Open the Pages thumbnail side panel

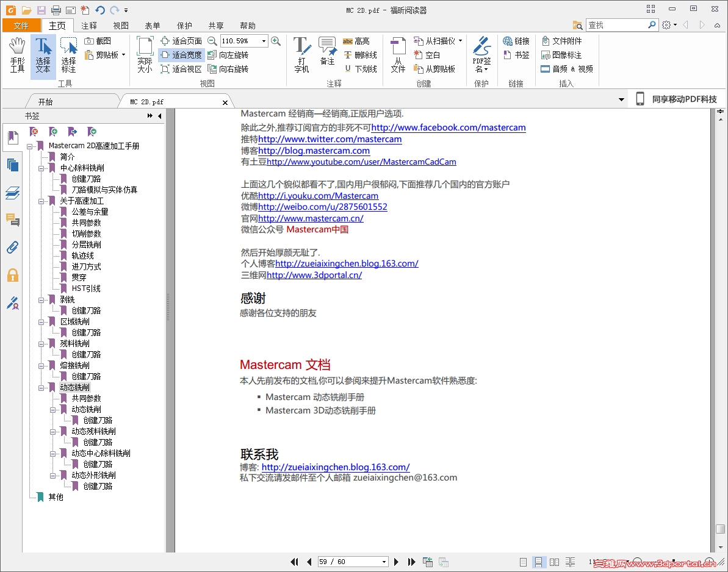(13, 165)
